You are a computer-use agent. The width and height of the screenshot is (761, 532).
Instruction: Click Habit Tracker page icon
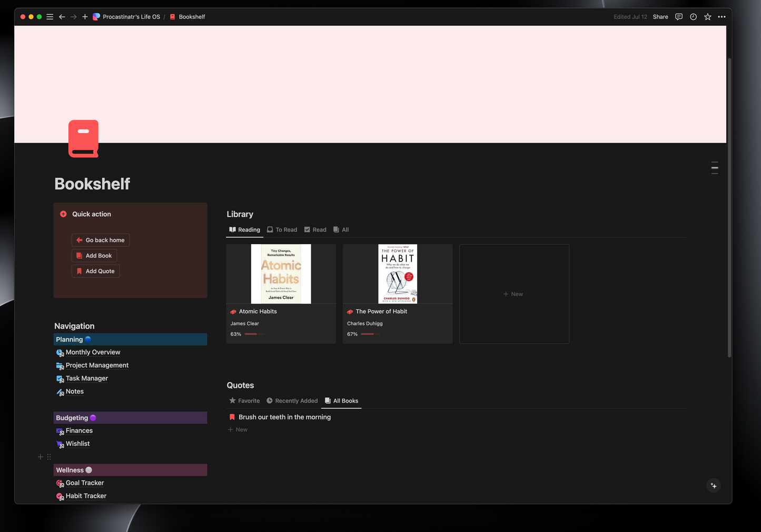click(60, 496)
